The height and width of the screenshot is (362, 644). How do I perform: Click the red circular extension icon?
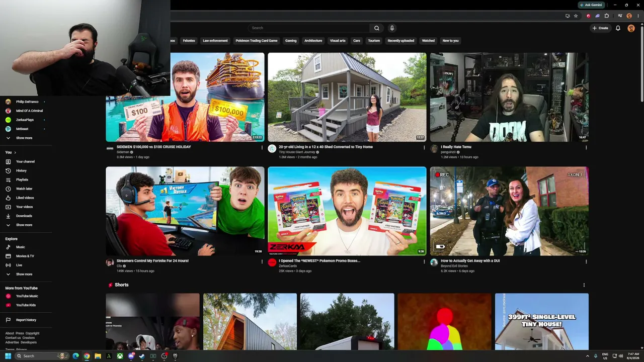click(588, 16)
